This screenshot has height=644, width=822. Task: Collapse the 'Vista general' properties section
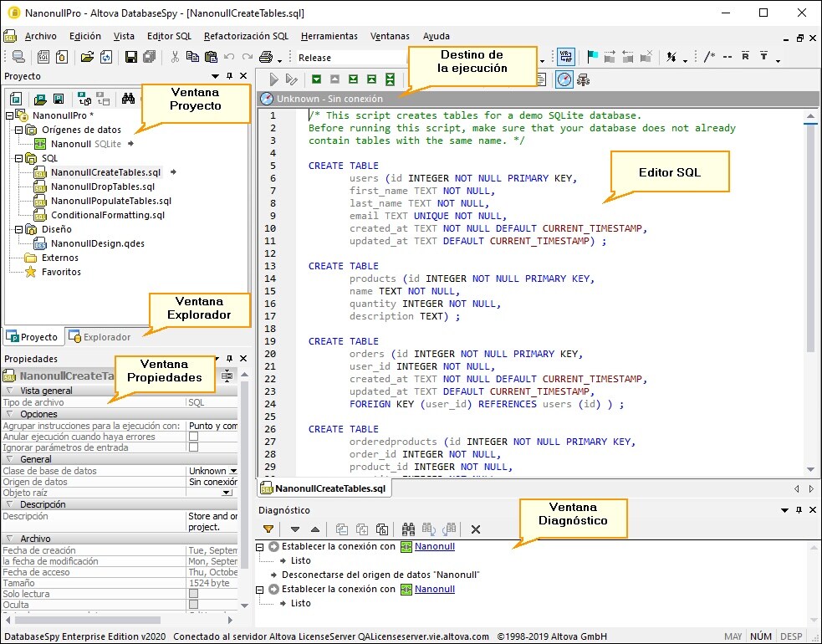click(x=9, y=391)
